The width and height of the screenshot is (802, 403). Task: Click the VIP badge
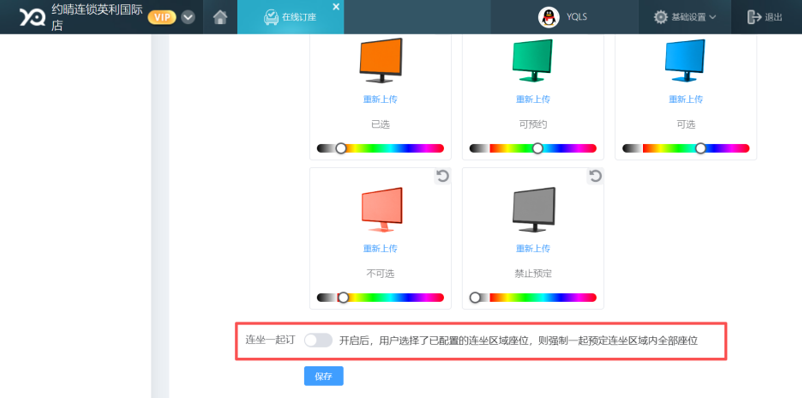click(162, 17)
